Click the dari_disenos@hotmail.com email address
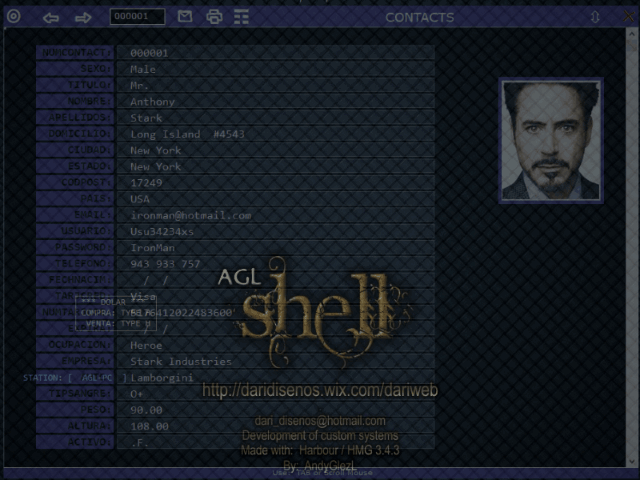The height and width of the screenshot is (480, 640). point(320,421)
